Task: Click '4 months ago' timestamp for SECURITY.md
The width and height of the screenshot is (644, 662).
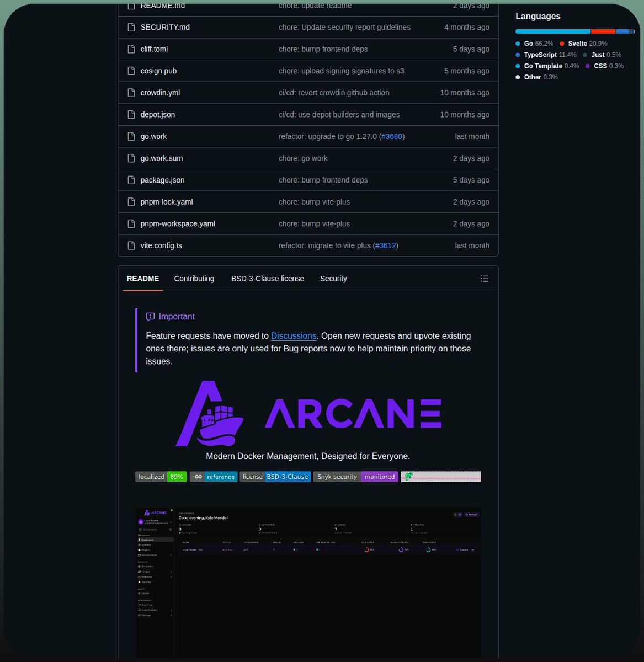Action: coord(467,27)
